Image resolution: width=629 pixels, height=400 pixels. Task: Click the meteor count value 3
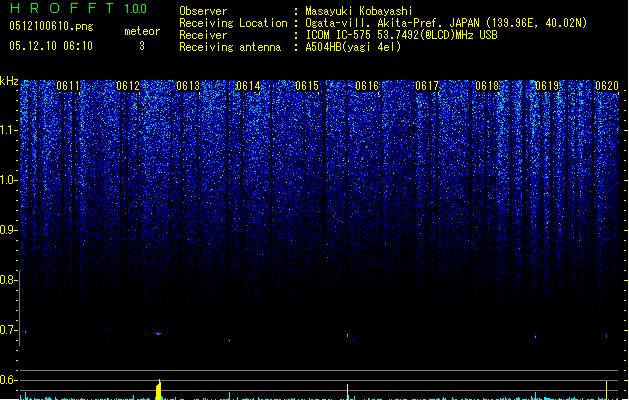(142, 46)
